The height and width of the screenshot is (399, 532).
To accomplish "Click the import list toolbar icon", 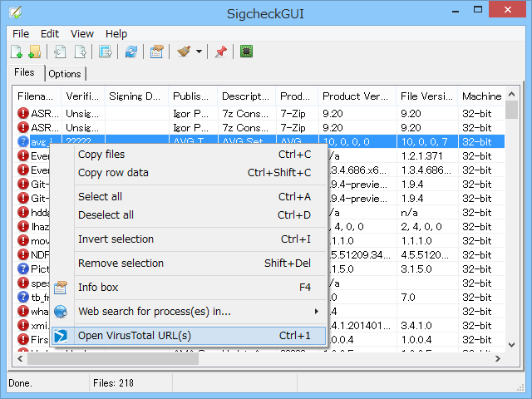I will click(x=60, y=52).
